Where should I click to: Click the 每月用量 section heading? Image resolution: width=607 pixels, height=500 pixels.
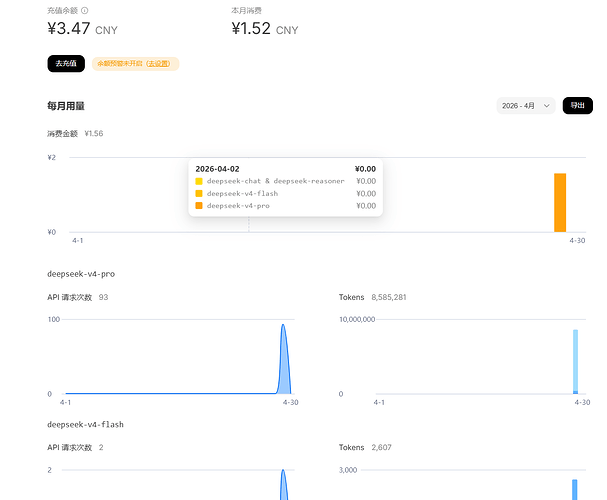pyautogui.click(x=66, y=106)
